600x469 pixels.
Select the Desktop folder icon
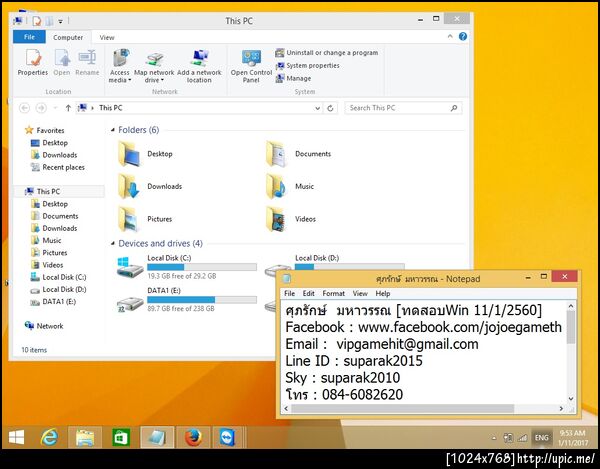[x=129, y=154]
